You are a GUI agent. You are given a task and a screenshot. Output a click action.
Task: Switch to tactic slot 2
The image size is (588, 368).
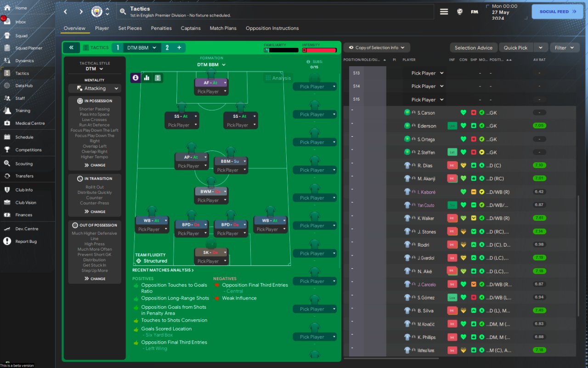point(167,47)
